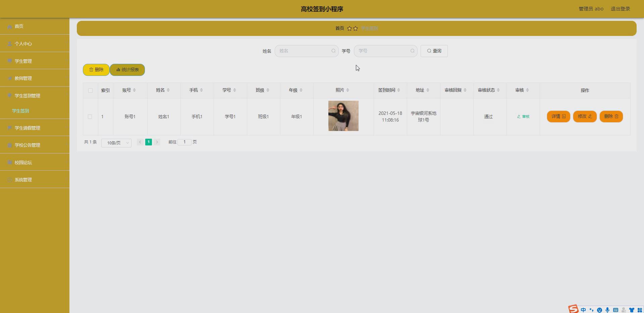Click the microphone icon in input toolbar
Image resolution: width=644 pixels, height=313 pixels.
(607, 310)
